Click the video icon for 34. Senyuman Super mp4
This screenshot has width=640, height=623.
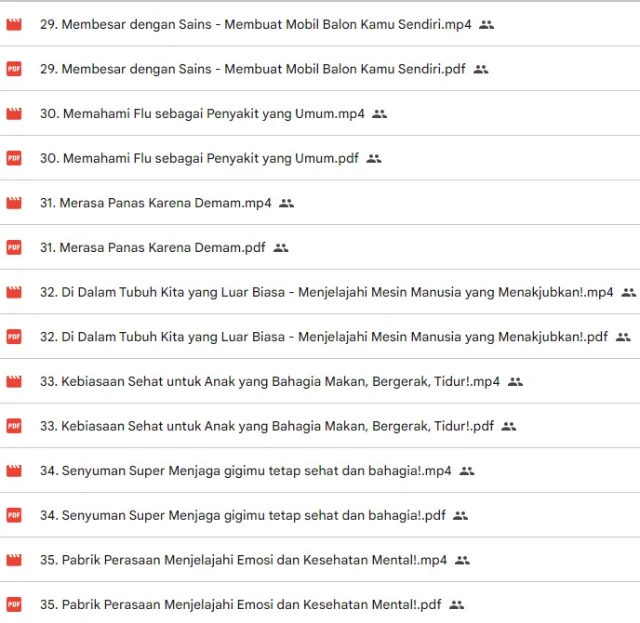pyautogui.click(x=14, y=470)
